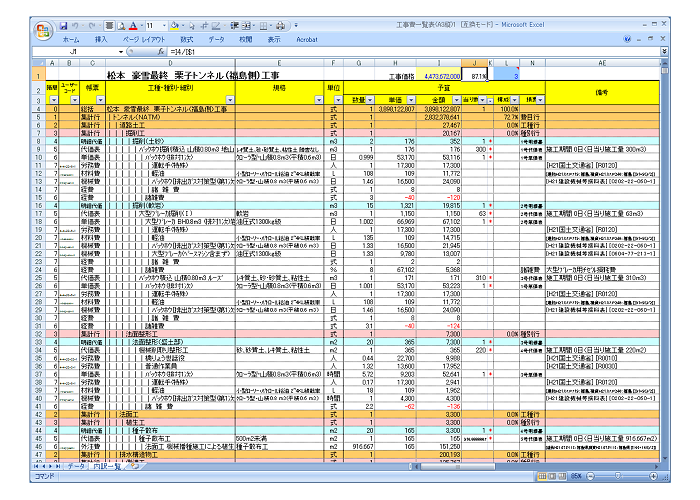Open the データ ribbon tab

(x=216, y=40)
